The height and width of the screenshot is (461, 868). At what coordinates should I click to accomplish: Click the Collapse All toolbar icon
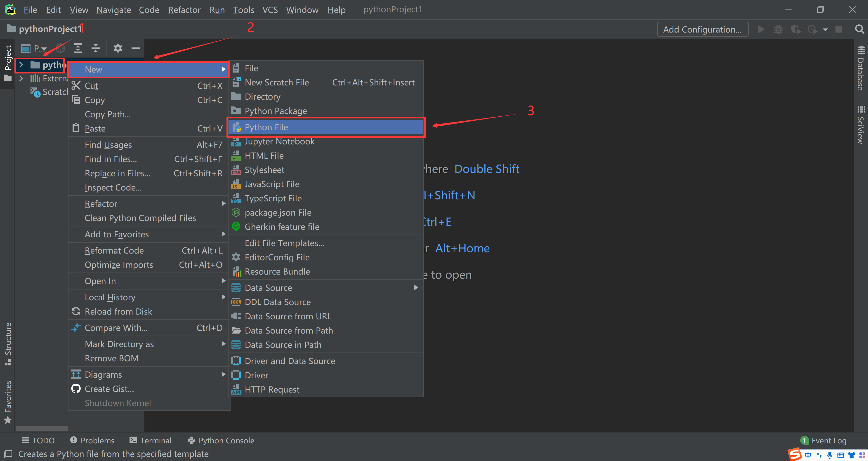click(96, 48)
